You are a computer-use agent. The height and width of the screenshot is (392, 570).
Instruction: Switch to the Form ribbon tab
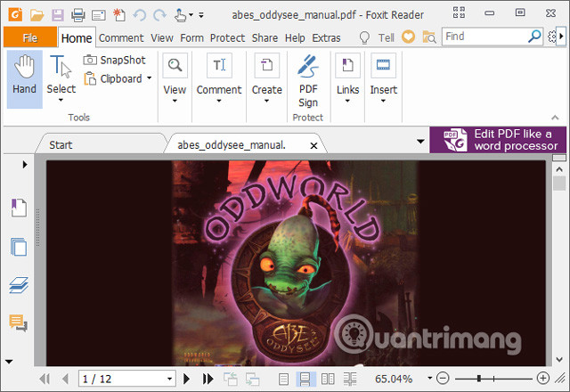point(191,37)
